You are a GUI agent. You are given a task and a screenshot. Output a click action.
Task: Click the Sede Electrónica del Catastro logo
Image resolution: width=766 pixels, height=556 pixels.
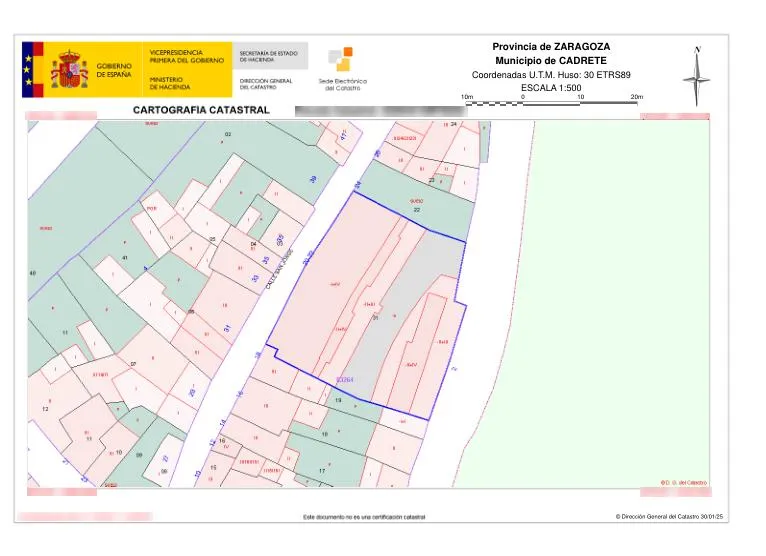pyautogui.click(x=342, y=69)
